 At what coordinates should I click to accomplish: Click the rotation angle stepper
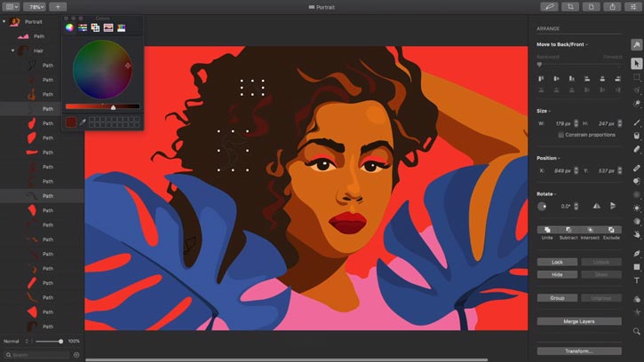pos(576,206)
